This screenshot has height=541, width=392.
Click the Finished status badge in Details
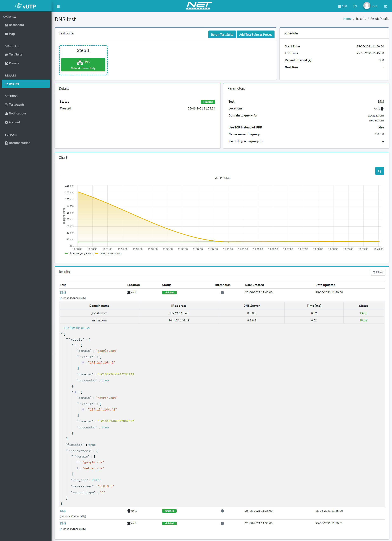[208, 102]
